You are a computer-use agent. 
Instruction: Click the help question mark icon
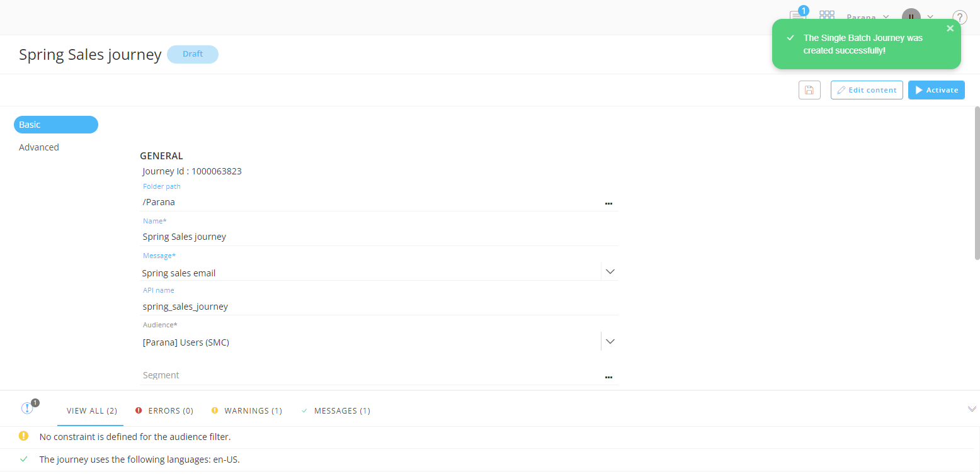pyautogui.click(x=959, y=18)
